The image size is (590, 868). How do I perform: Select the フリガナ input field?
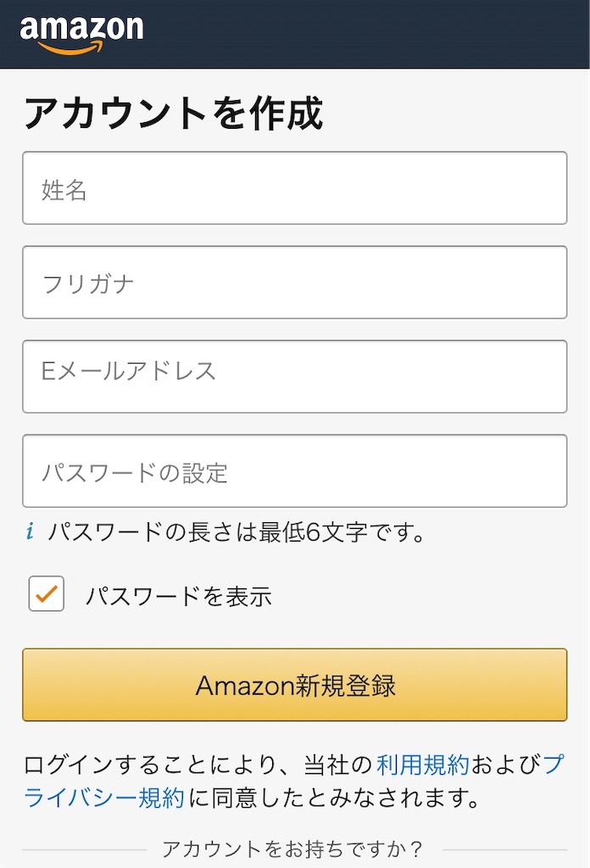pyautogui.click(x=294, y=282)
